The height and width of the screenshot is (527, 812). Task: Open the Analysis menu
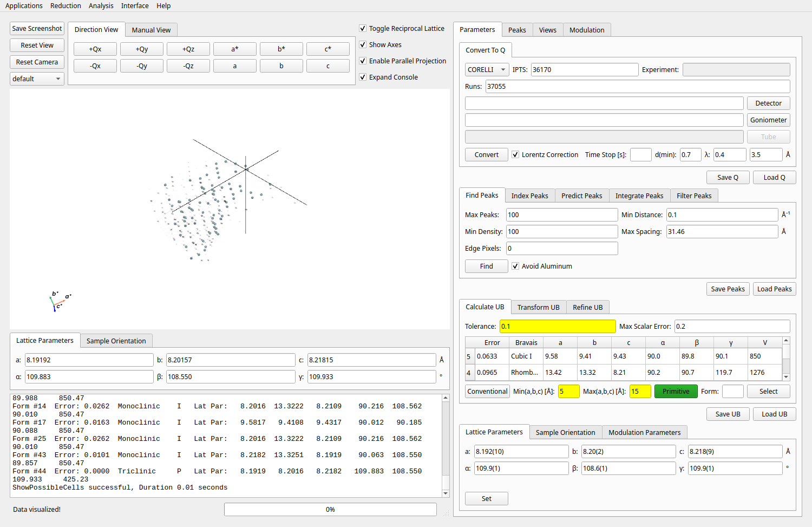[101, 5]
